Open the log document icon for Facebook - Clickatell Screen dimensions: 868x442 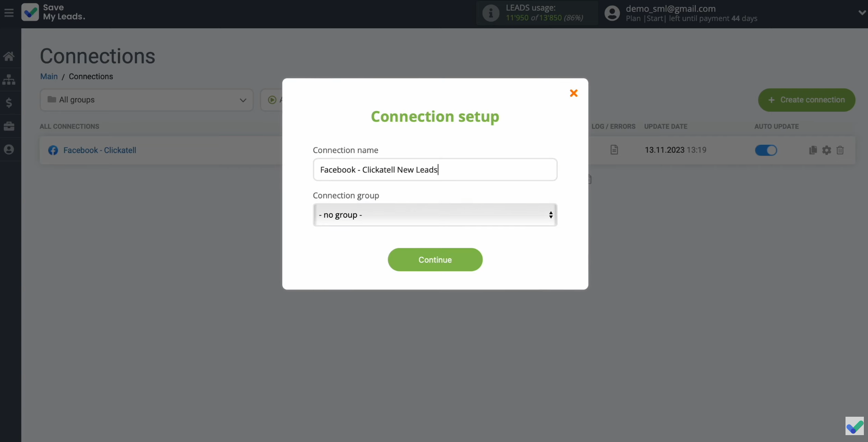[x=614, y=150]
